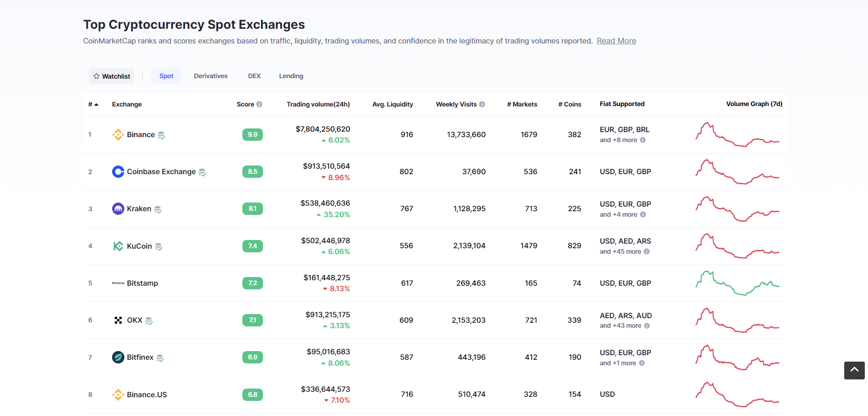Follow the Read More link
Image resolution: width=868 pixels, height=416 pixels.
pyautogui.click(x=616, y=41)
